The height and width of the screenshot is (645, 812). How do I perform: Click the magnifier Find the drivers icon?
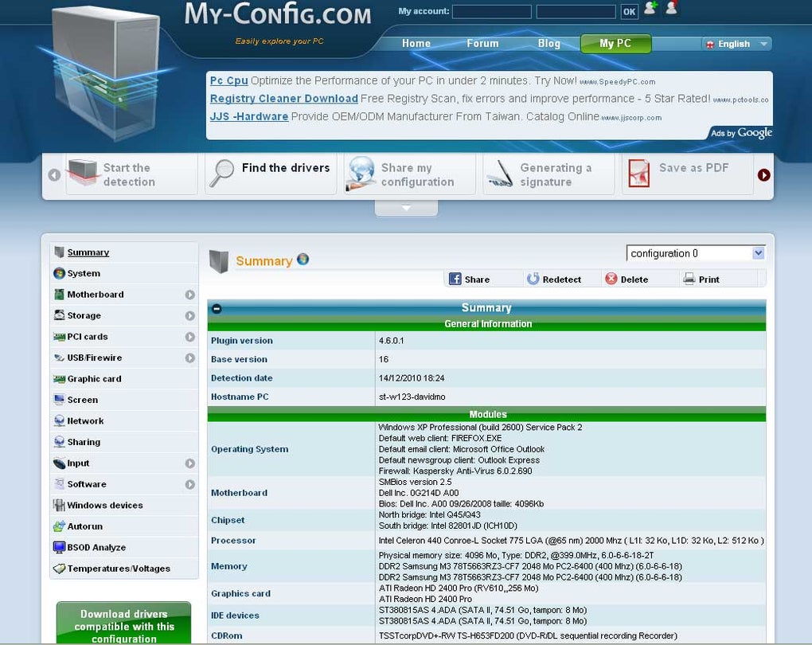coord(221,174)
